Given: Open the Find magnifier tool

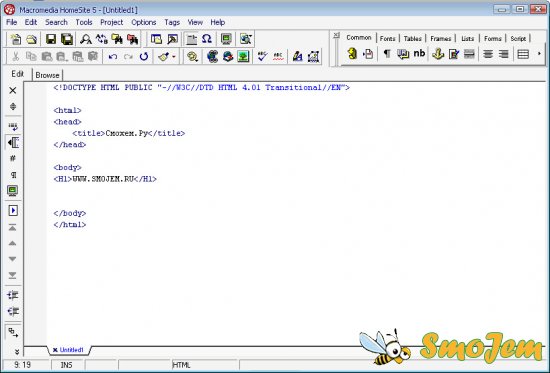Looking at the screenshot, I should (x=85, y=39).
